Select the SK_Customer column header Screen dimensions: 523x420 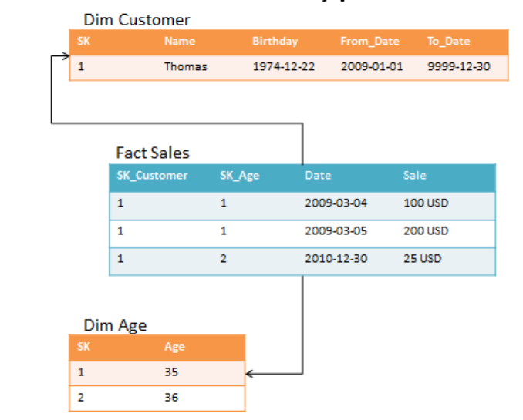tap(152, 176)
